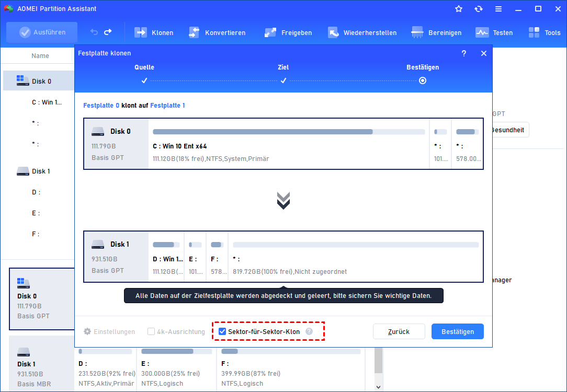Select Disk 0 in the left tree

[x=41, y=81]
